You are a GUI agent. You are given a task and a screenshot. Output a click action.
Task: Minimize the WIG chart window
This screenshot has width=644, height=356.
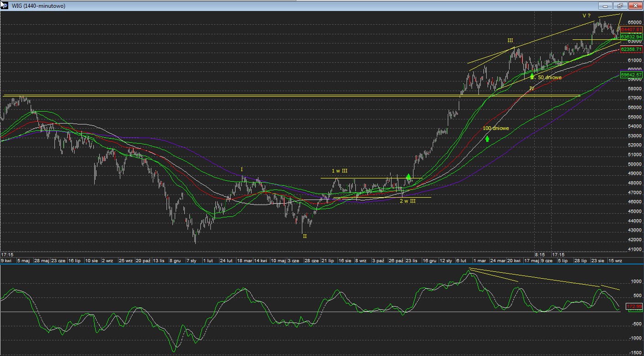[x=605, y=6]
